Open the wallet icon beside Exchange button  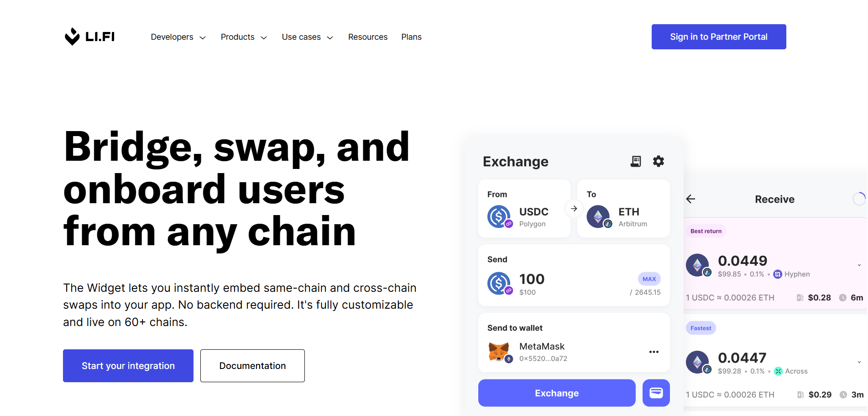click(x=656, y=393)
